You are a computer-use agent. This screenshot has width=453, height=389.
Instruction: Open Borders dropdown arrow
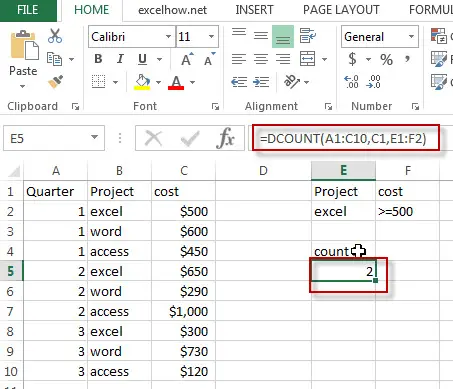click(115, 82)
